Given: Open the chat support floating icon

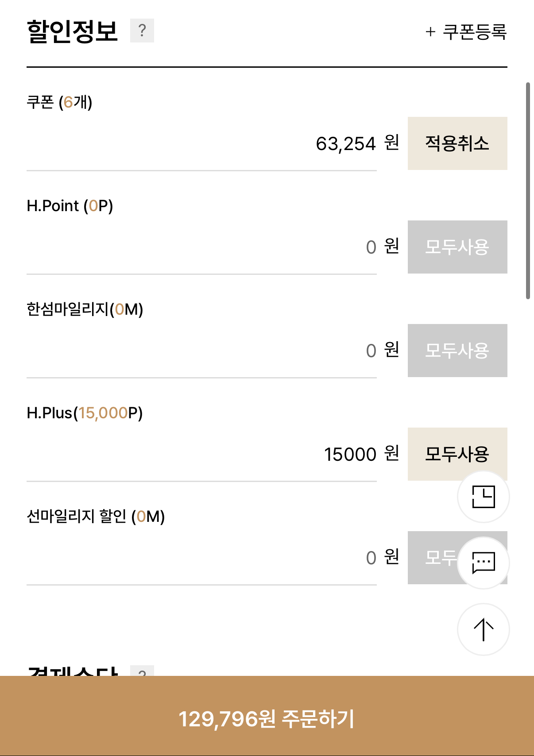Looking at the screenshot, I should pos(483,563).
